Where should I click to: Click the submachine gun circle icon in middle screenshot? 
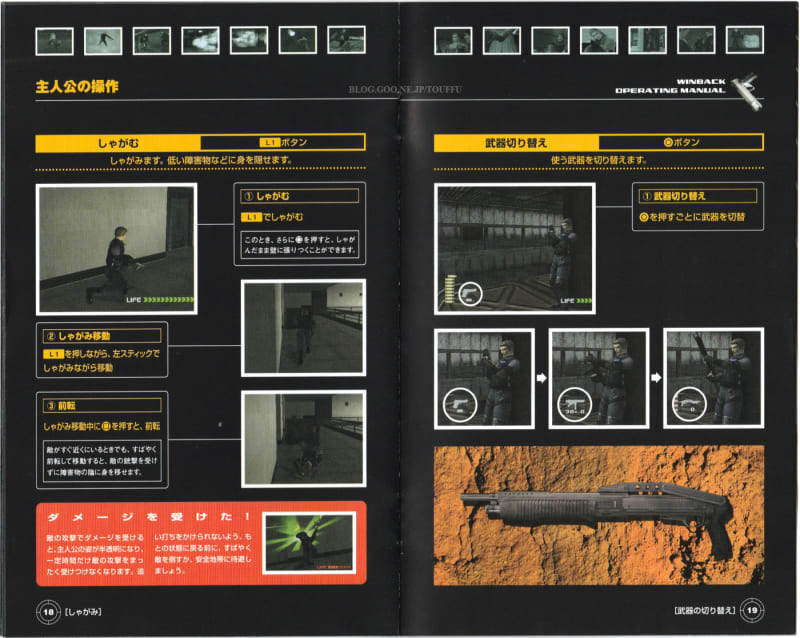point(575,405)
